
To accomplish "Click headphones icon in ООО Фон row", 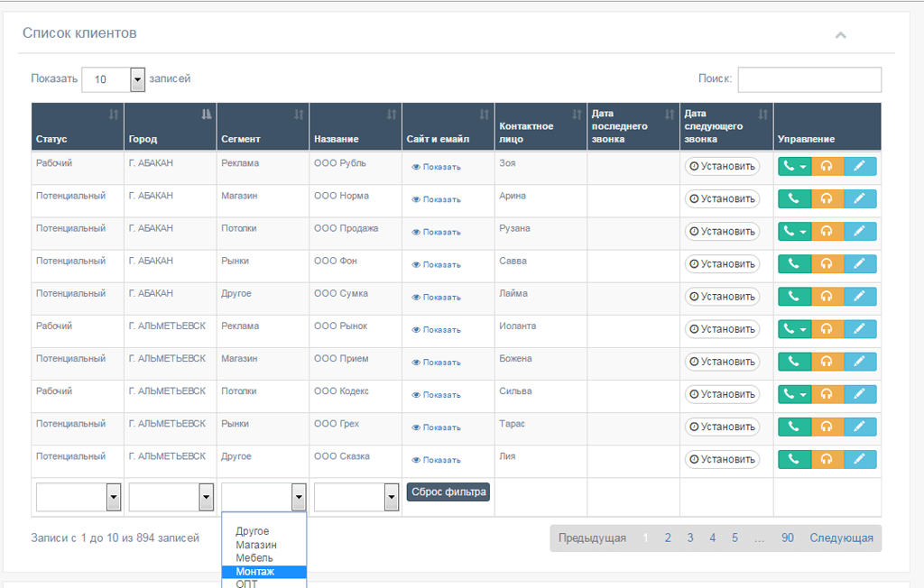I will point(827,264).
